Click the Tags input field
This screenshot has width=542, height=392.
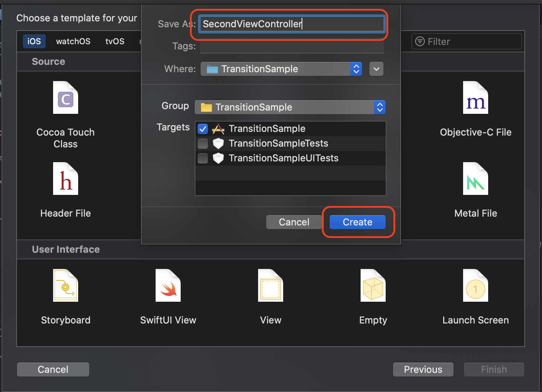pyautogui.click(x=292, y=46)
